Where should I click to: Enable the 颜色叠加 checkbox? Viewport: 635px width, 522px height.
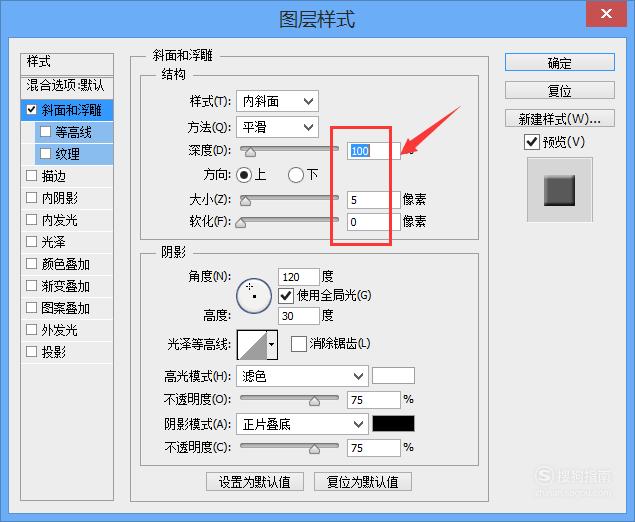coord(31,264)
